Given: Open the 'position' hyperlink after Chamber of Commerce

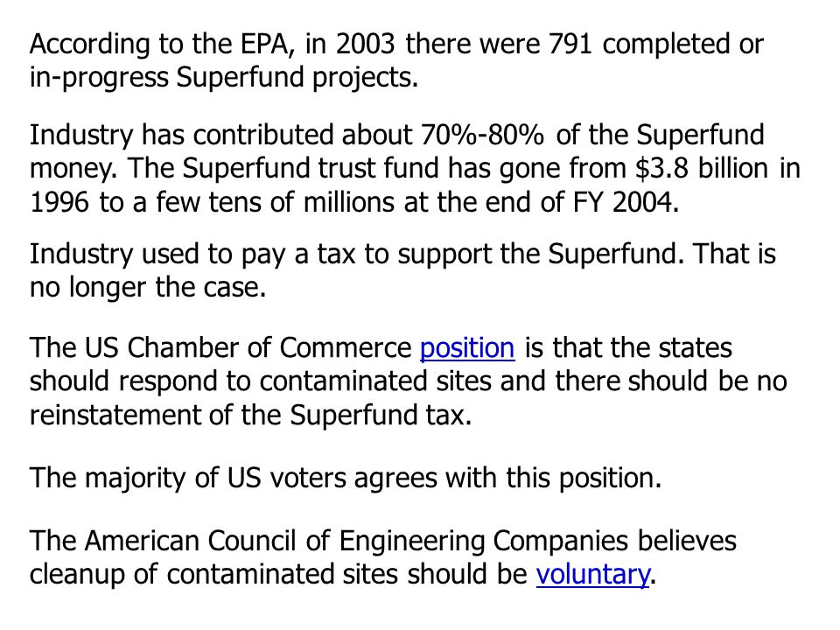Looking at the screenshot, I should tap(467, 348).
